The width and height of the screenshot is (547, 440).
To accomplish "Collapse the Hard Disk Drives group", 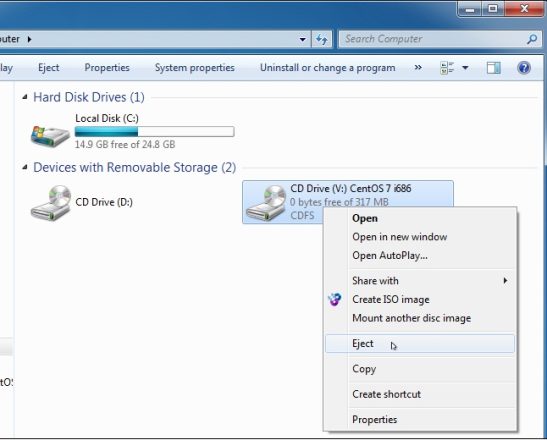I will 25,97.
